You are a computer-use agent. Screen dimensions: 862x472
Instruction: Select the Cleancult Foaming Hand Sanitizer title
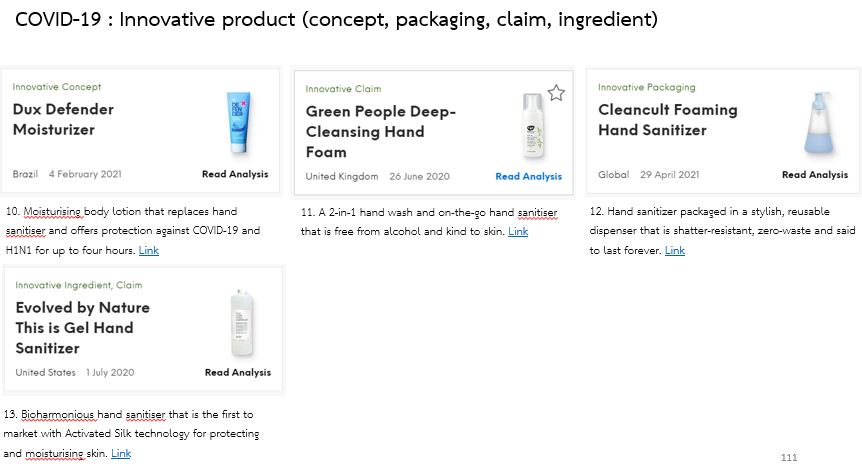tap(667, 120)
